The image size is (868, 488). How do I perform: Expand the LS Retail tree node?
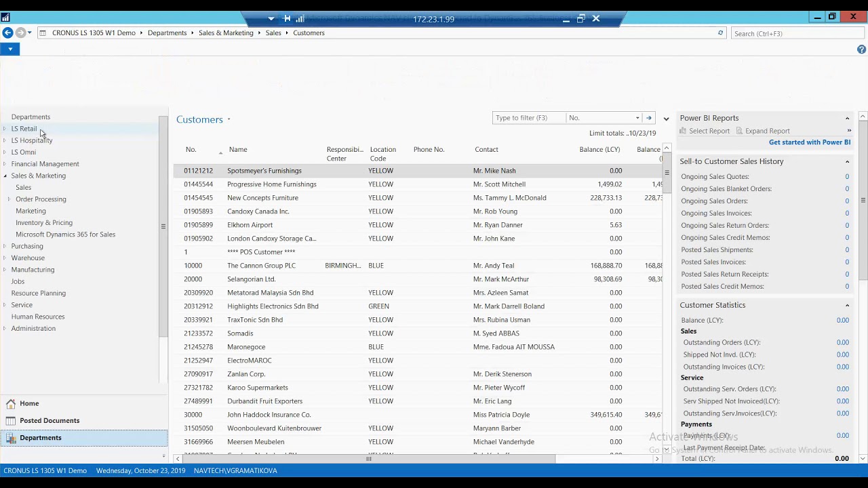coord(5,129)
